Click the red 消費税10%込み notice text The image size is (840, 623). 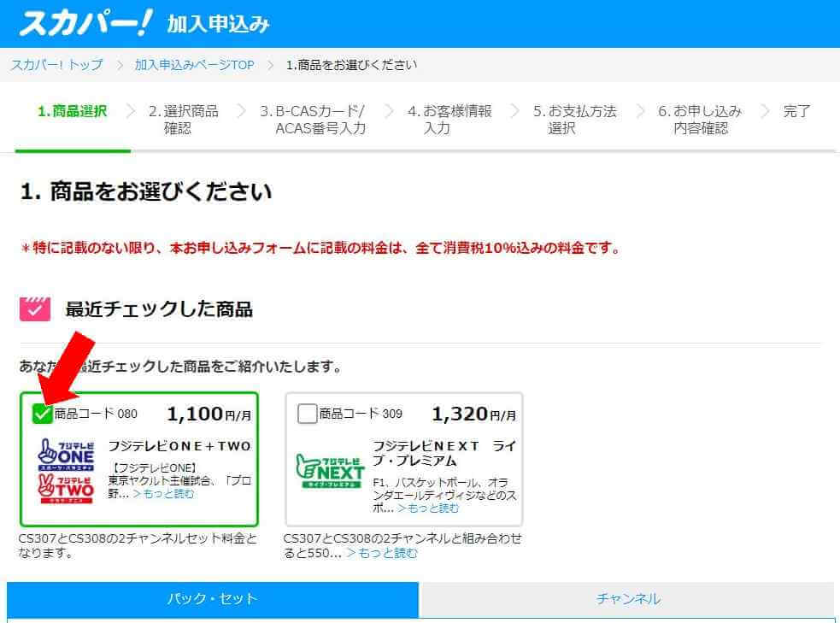click(x=320, y=248)
